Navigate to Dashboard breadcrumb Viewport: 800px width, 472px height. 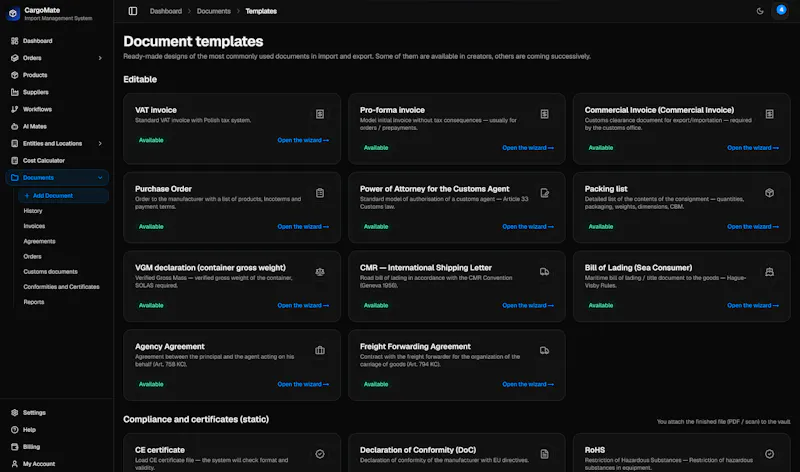point(166,11)
